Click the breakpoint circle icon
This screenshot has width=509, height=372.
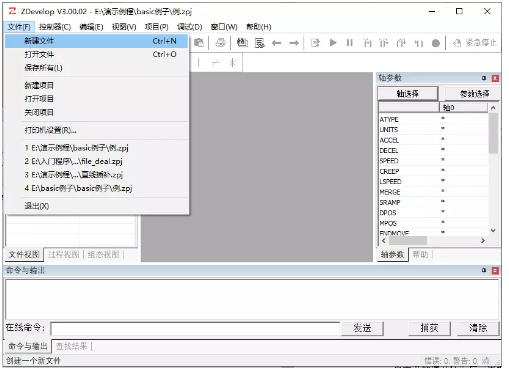tap(435, 43)
